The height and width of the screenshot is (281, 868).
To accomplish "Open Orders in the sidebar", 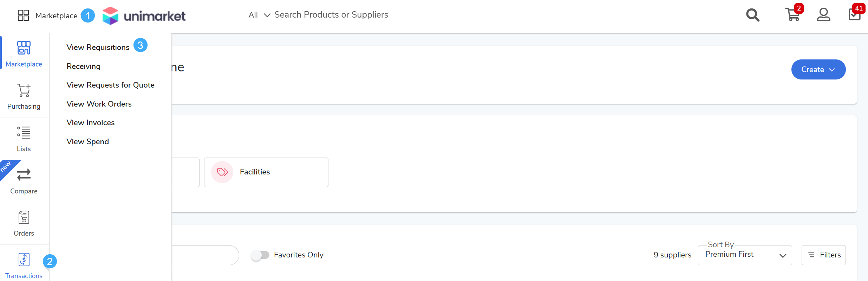I will [24, 223].
